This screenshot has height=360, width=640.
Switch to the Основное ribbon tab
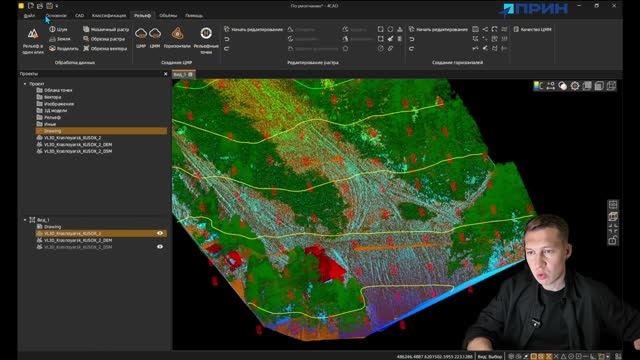pyautogui.click(x=56, y=16)
